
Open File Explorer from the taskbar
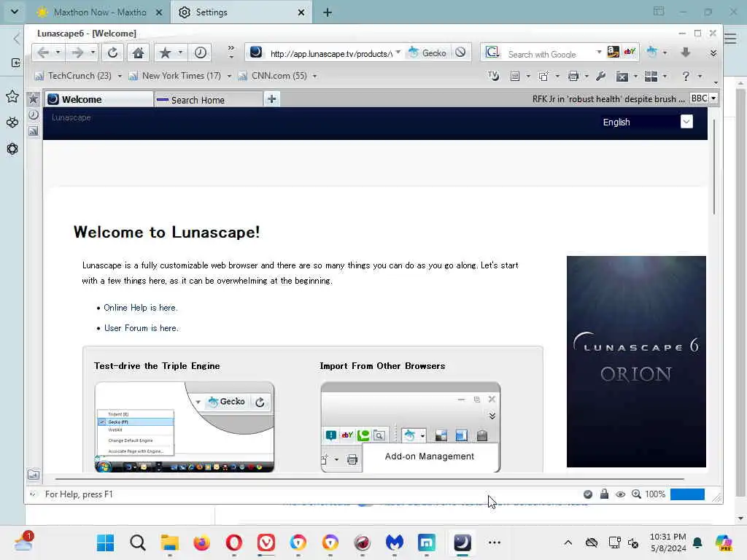point(169,542)
